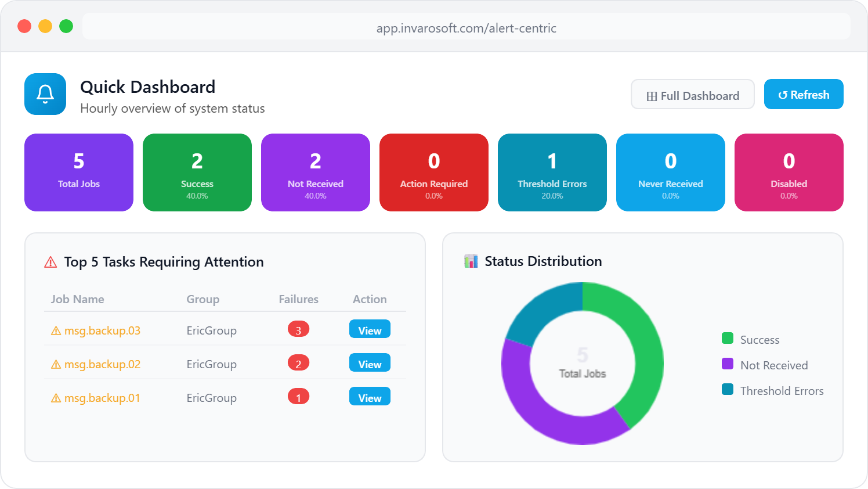Click EricGroup in the msg.backup.01 row
The width and height of the screenshot is (868, 489).
click(x=211, y=398)
